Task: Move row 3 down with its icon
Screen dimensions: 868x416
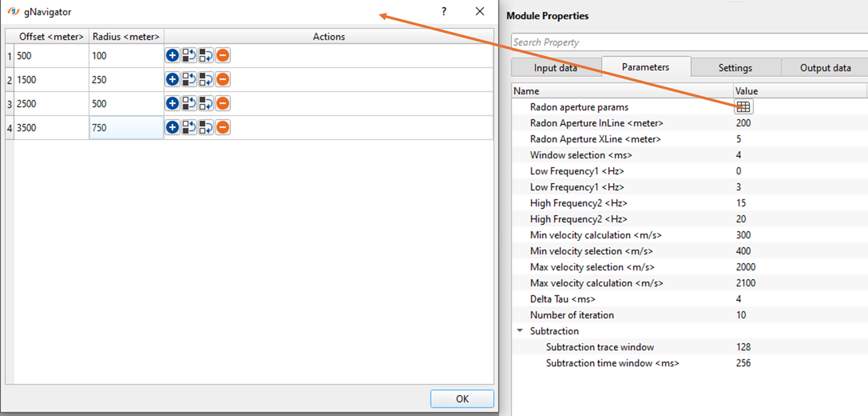Action: tap(206, 103)
